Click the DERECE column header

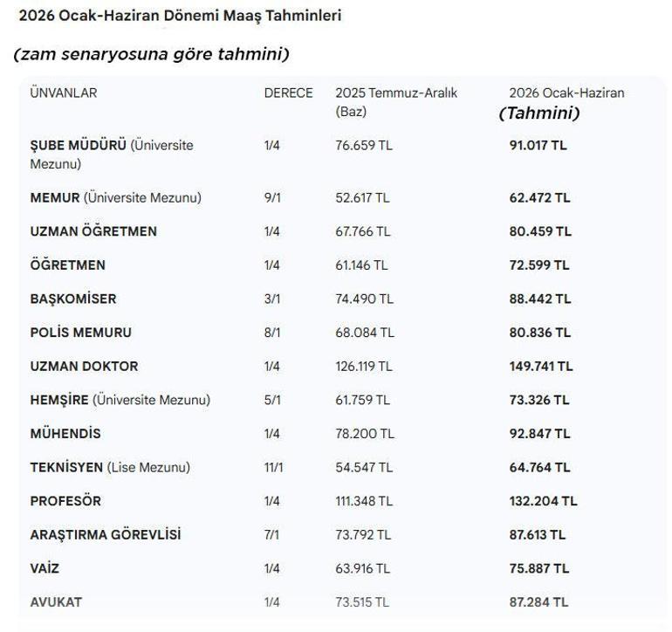[x=288, y=93]
